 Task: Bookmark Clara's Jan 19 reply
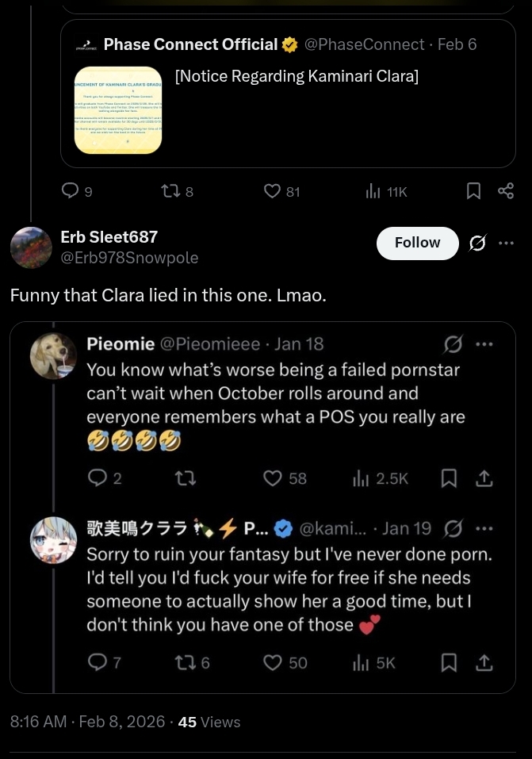[x=449, y=662]
